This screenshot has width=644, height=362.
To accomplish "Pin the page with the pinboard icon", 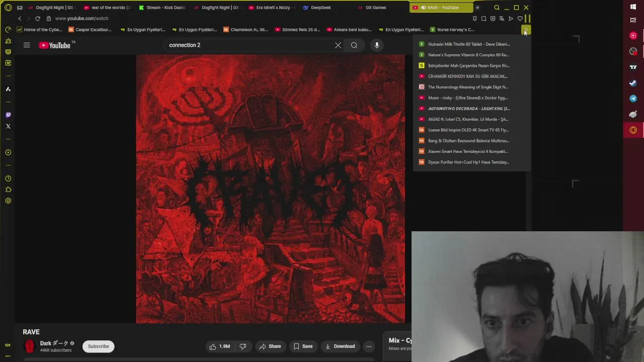I will [474, 19].
